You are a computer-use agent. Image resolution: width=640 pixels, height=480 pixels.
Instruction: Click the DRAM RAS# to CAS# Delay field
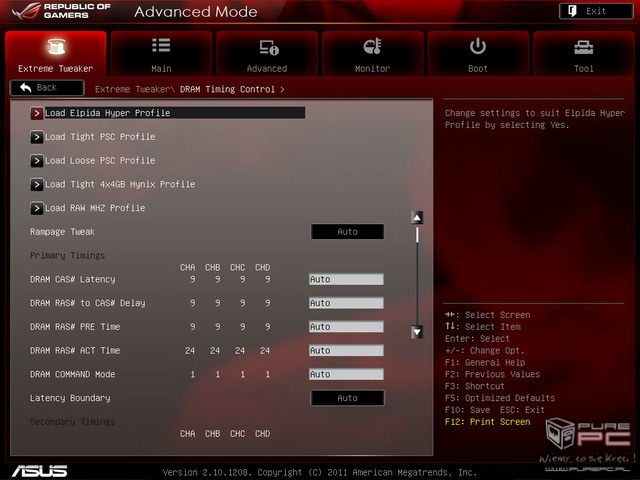pos(346,303)
